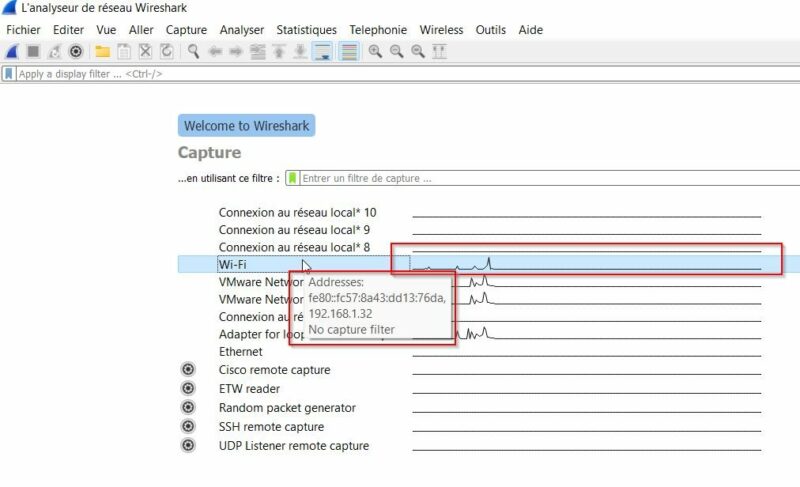Image resolution: width=800 pixels, height=487 pixels.
Task: Open the Analyser menu
Action: click(242, 30)
